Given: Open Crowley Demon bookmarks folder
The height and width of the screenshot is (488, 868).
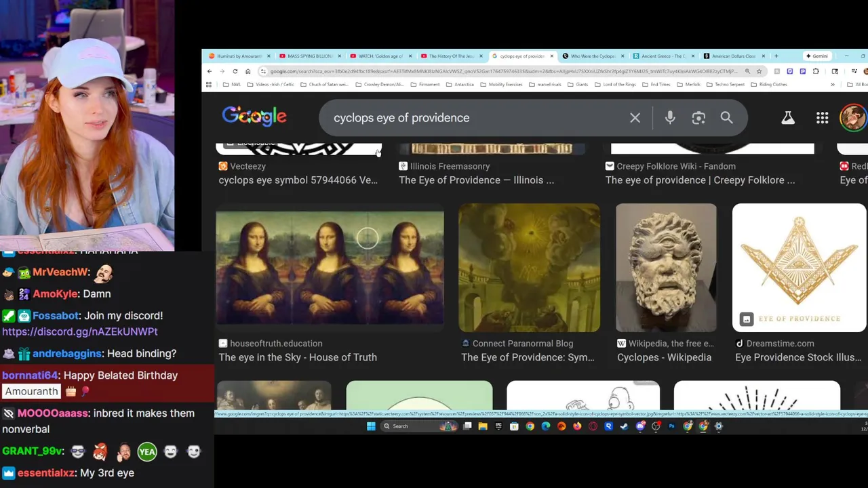Looking at the screenshot, I should tap(380, 85).
